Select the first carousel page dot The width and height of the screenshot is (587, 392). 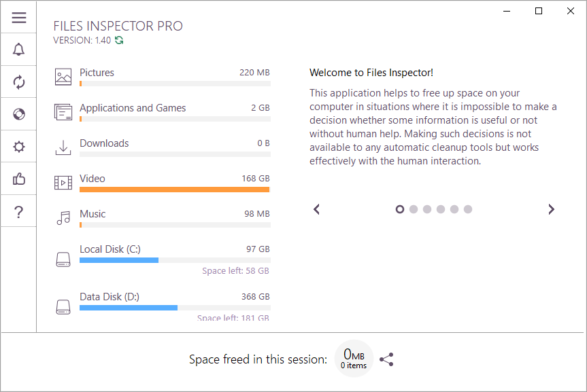click(400, 209)
